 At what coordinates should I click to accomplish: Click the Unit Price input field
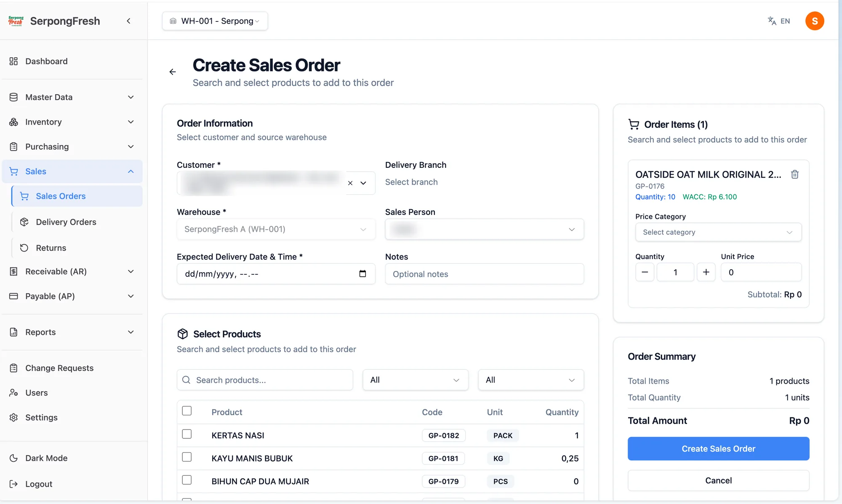(761, 272)
